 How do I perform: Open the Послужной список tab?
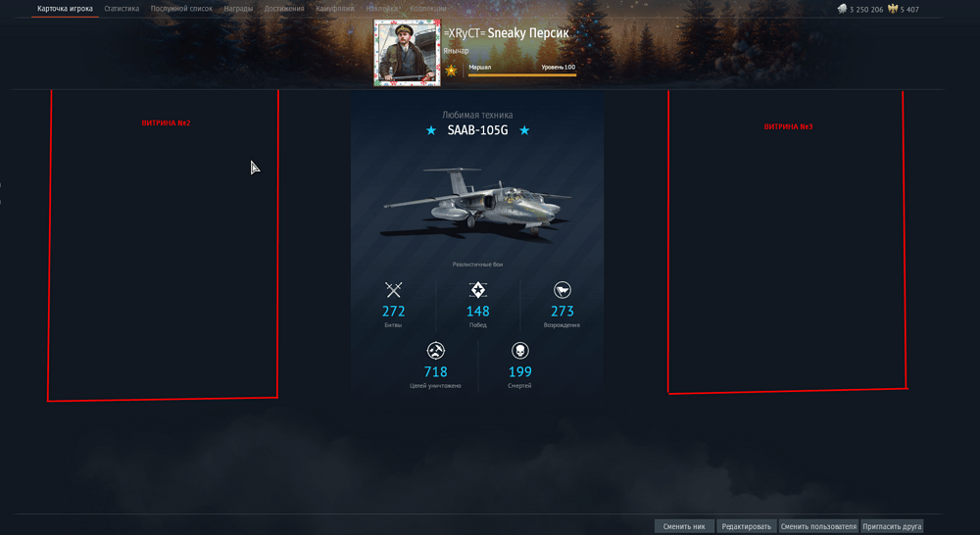coord(181,9)
